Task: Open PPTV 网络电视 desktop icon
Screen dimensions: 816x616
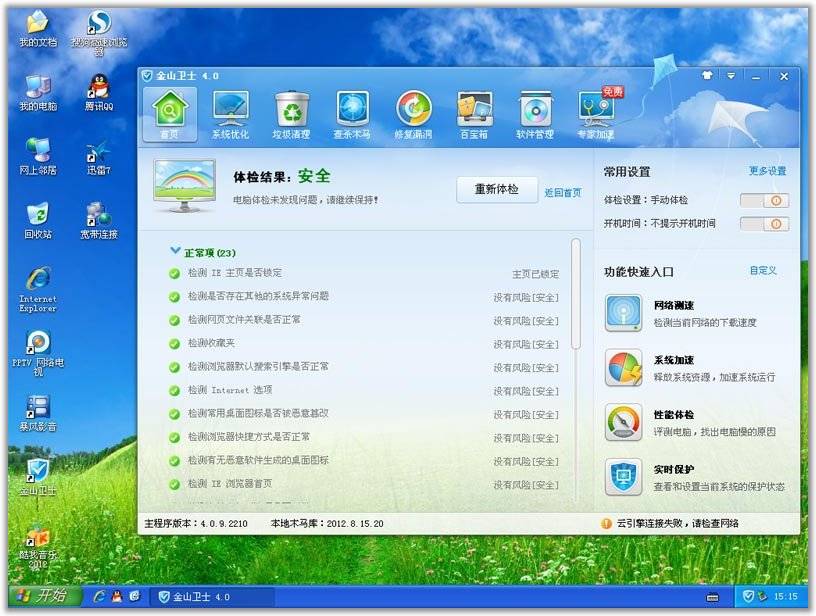Action: (38, 353)
